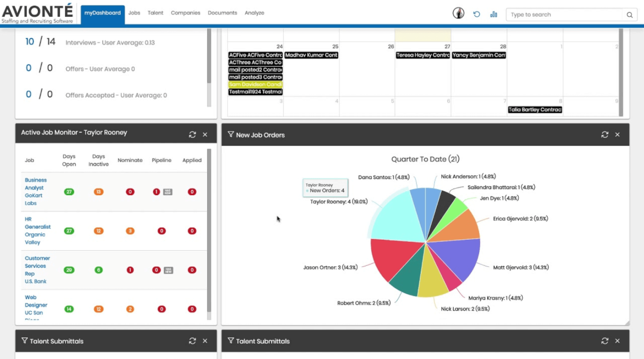Close the Active Job Monitor widget
Image resolution: width=644 pixels, height=359 pixels.
[205, 135]
